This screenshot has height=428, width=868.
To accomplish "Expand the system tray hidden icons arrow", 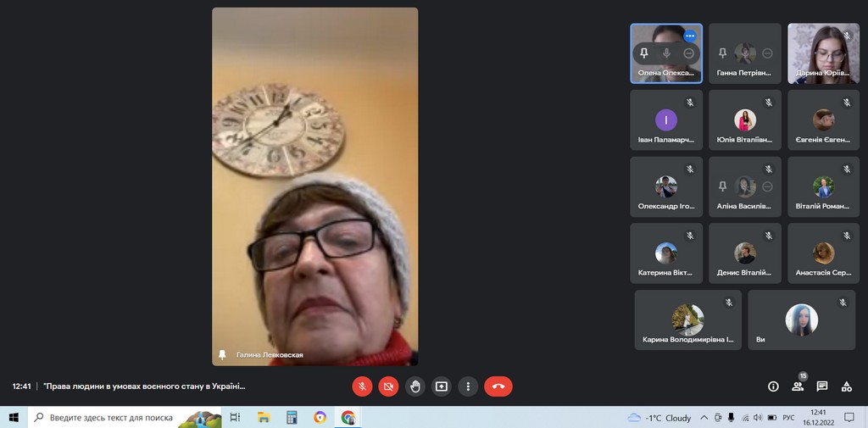I will (705, 418).
